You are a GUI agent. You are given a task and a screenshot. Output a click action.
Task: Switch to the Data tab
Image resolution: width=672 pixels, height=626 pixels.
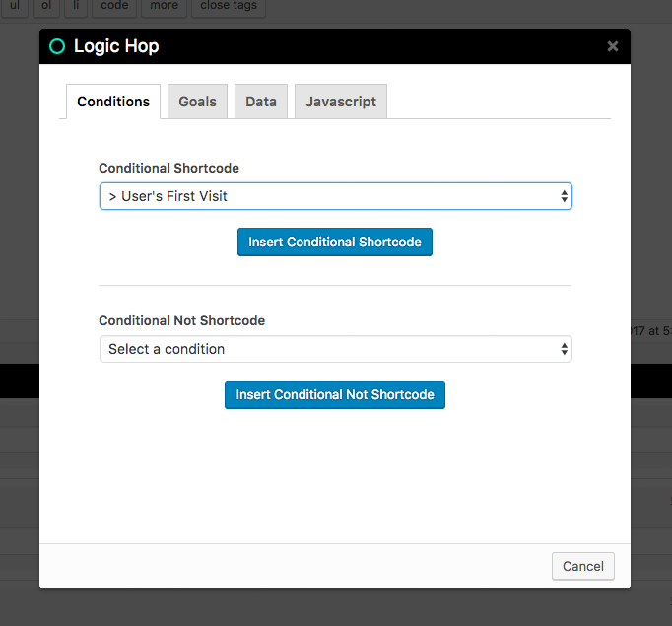[261, 102]
